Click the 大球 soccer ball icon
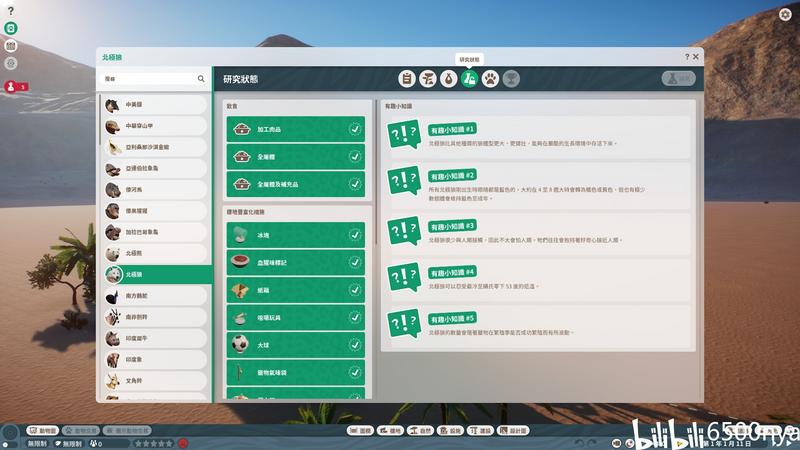800x450 pixels. (240, 344)
